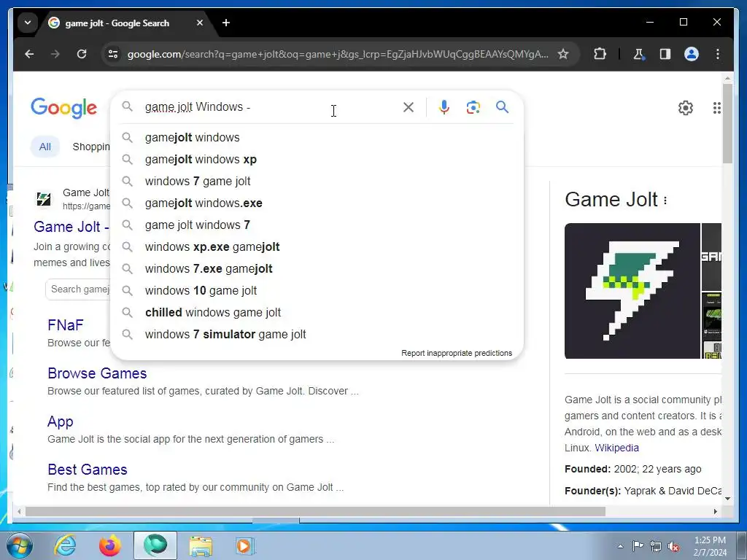
Task: Select suggestion windows xp.exe gamejolt
Action: click(x=317, y=247)
